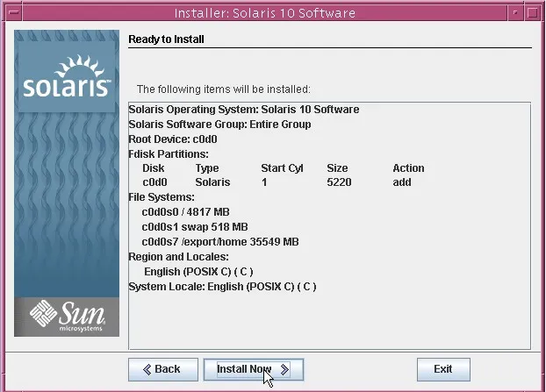Select line "Solaris Software Group: Entire Group"
This screenshot has width=546, height=392.
coord(219,125)
